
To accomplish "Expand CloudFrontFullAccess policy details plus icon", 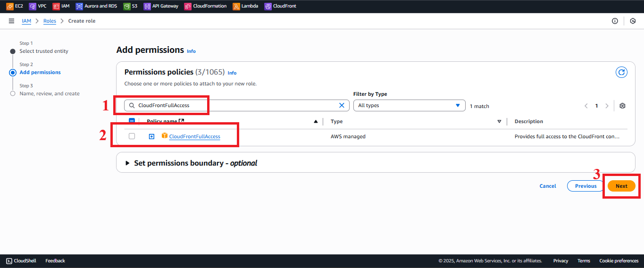I will point(151,136).
